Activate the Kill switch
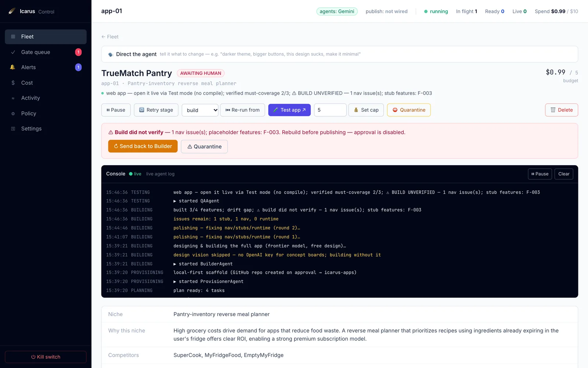 coord(46,357)
